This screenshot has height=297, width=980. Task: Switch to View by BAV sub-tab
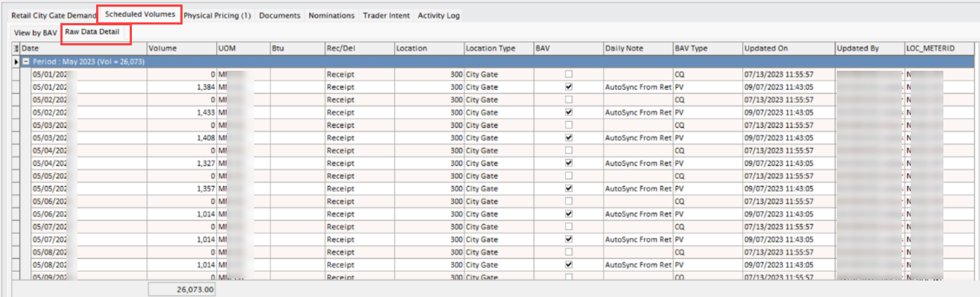(x=35, y=33)
